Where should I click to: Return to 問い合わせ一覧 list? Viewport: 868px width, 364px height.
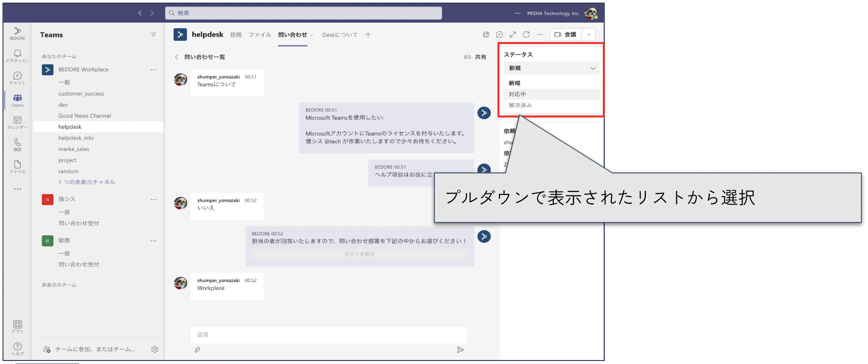coord(200,57)
